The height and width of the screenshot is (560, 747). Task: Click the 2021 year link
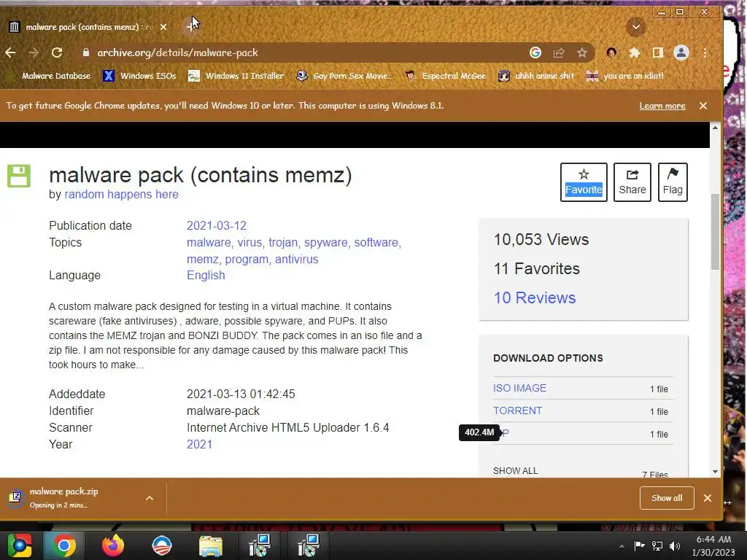(199, 444)
